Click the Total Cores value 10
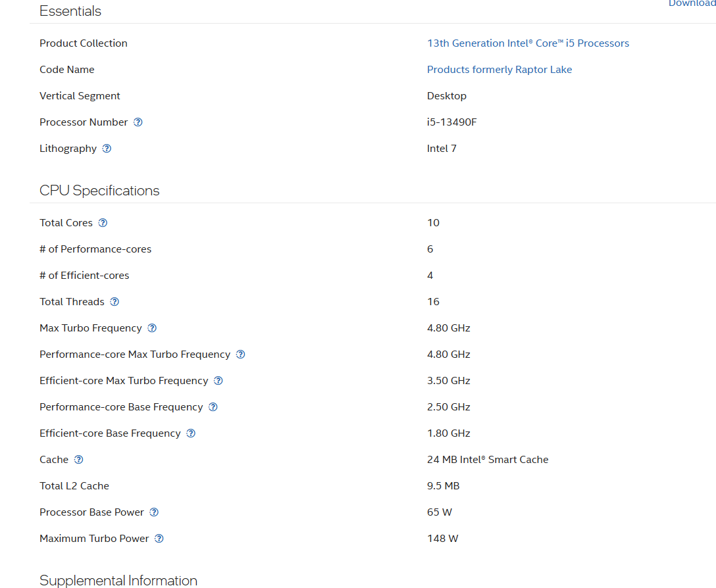Screen dimensions: 716x588 (x=433, y=223)
